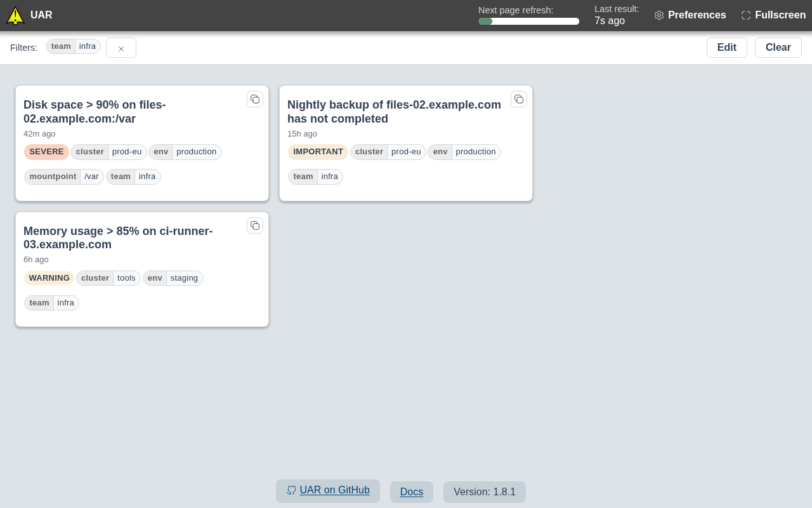The height and width of the screenshot is (508, 812).
Task: Click the Preferences gear icon
Action: pos(659,15)
